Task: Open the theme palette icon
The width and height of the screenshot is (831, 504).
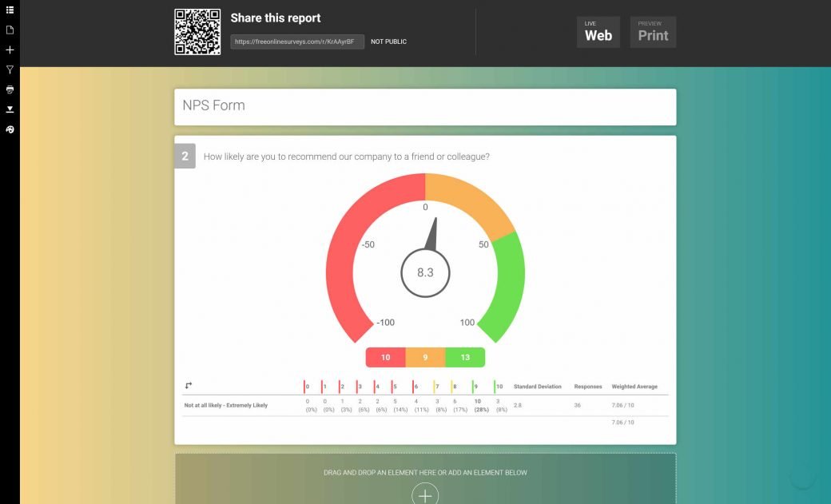Action: (x=10, y=129)
